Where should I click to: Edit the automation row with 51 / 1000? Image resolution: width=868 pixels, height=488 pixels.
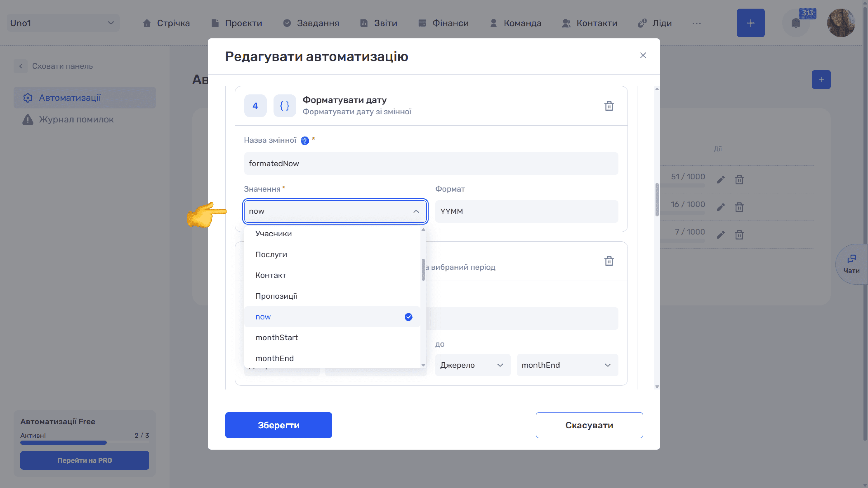pos(720,180)
